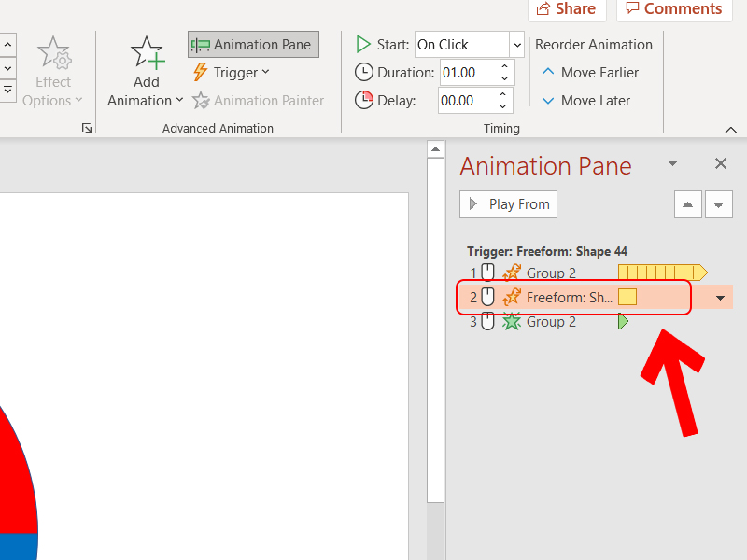Open Effect Options menu
The height and width of the screenshot is (560, 747).
(x=52, y=72)
